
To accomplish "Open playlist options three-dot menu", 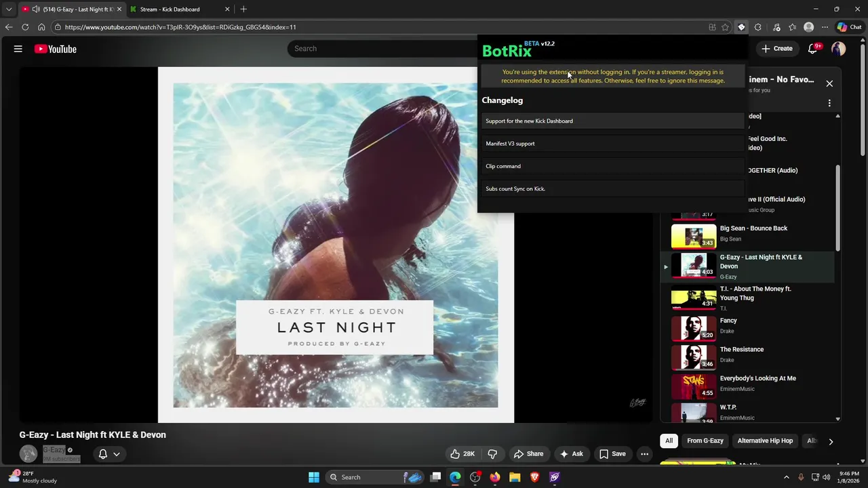I will [829, 103].
